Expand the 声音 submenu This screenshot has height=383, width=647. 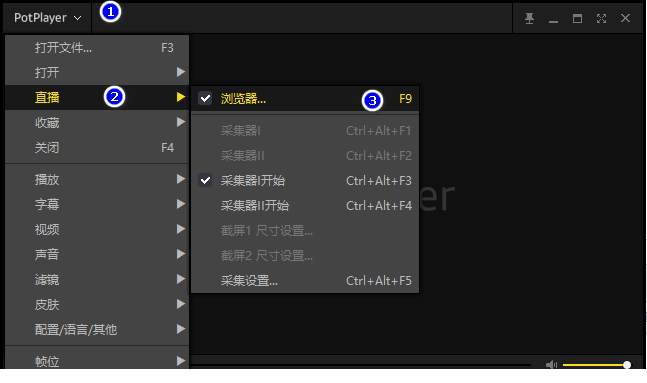[x=97, y=254]
